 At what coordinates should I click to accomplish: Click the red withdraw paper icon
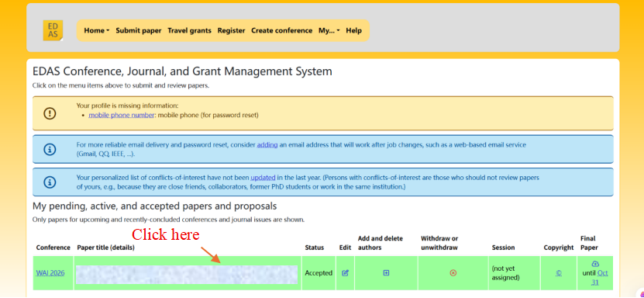453,273
